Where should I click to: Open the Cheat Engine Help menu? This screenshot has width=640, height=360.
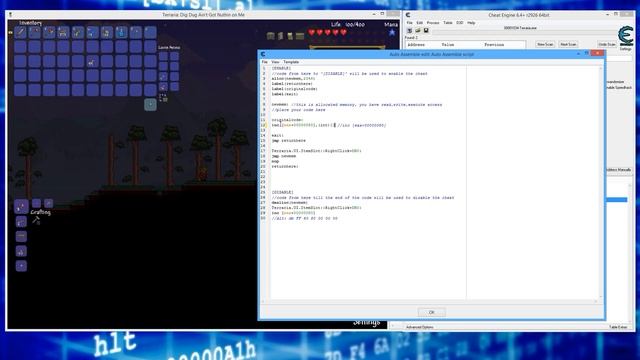click(471, 23)
